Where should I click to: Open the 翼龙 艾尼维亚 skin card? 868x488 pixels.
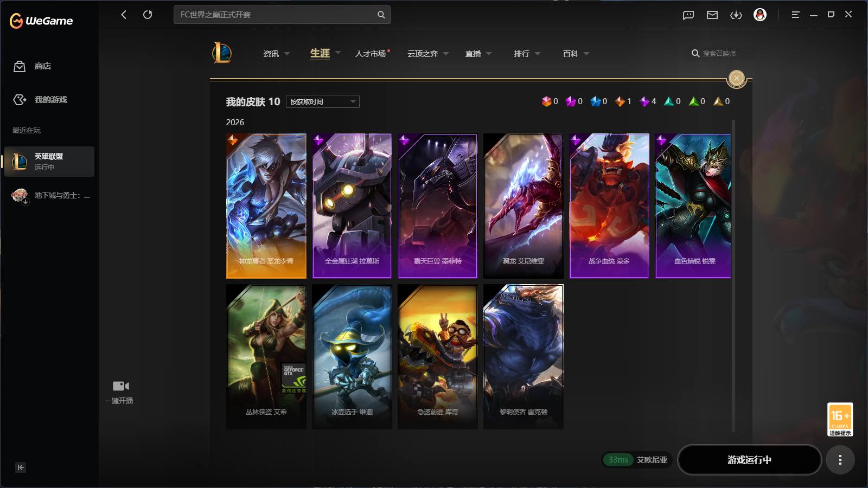pyautogui.click(x=524, y=206)
